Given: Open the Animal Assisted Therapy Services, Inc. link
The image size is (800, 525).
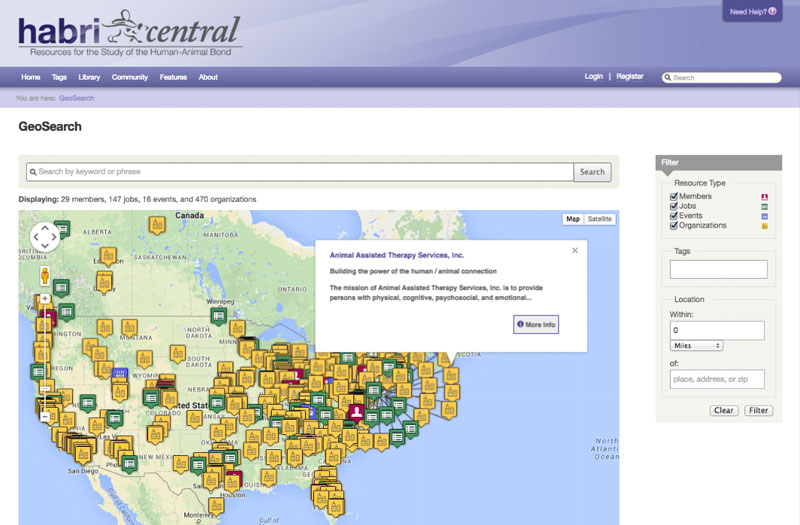Looking at the screenshot, I should pyautogui.click(x=396, y=255).
